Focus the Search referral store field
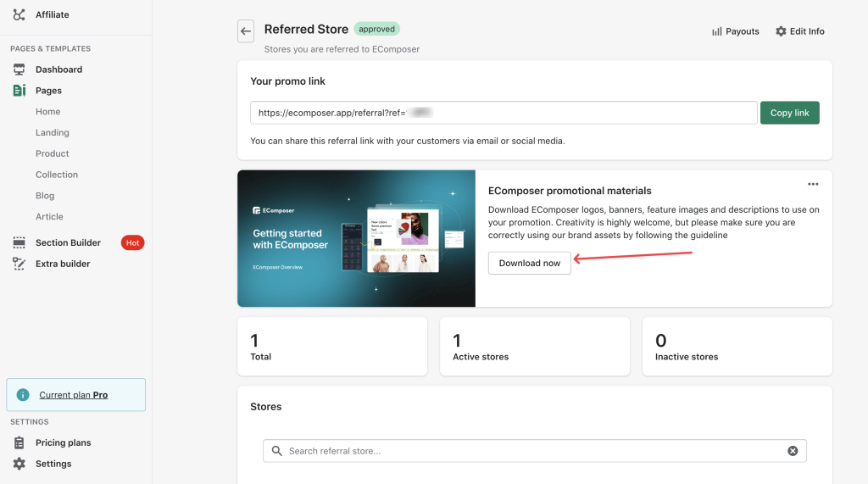 [535, 451]
